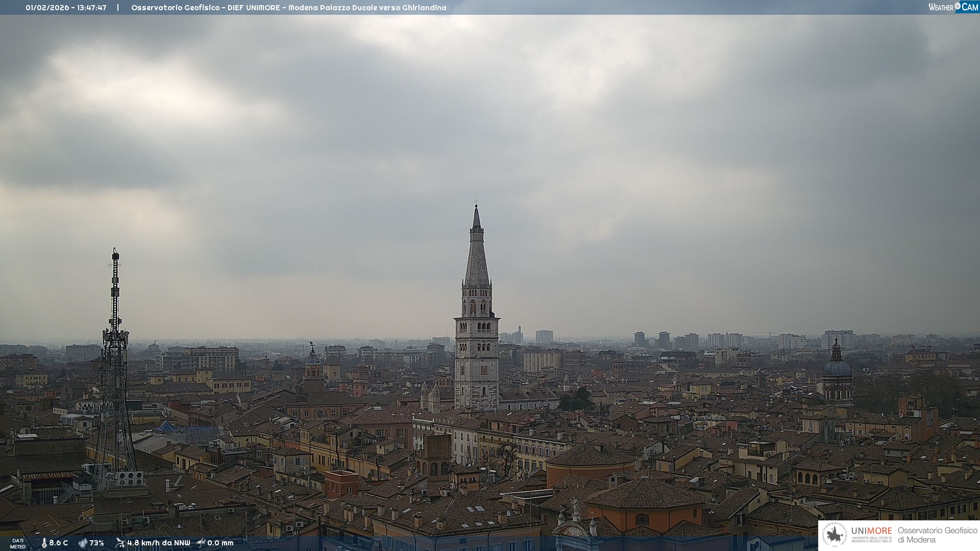The height and width of the screenshot is (551, 980).
Task: Click the church dome on the right
Action: [837, 367]
